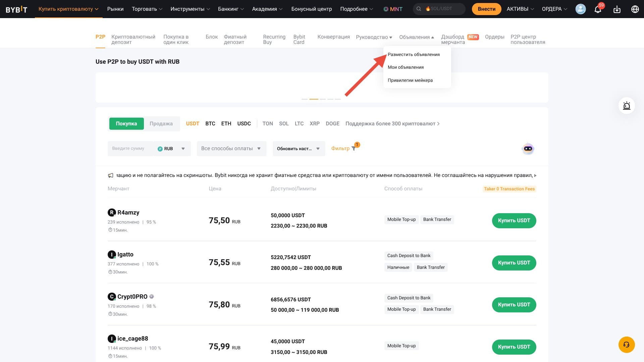Open Поддержка более 300 криптовалют link
Viewport: 644px width, 362px height.
pos(392,124)
